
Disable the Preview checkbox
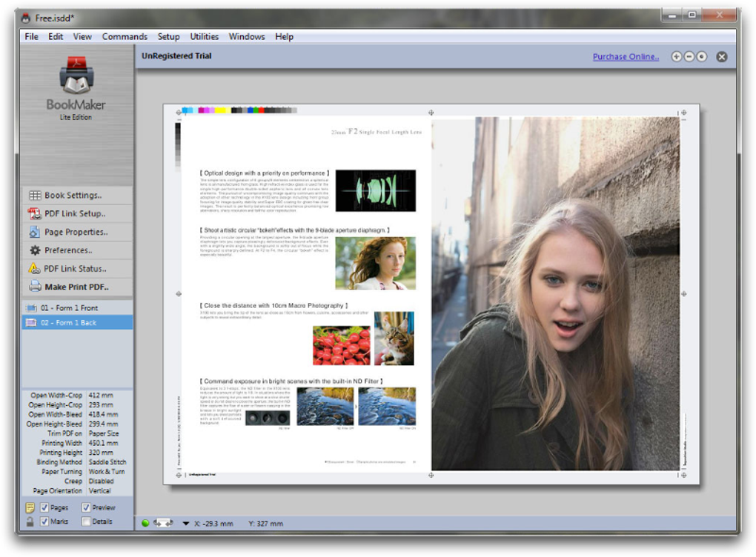(86, 507)
